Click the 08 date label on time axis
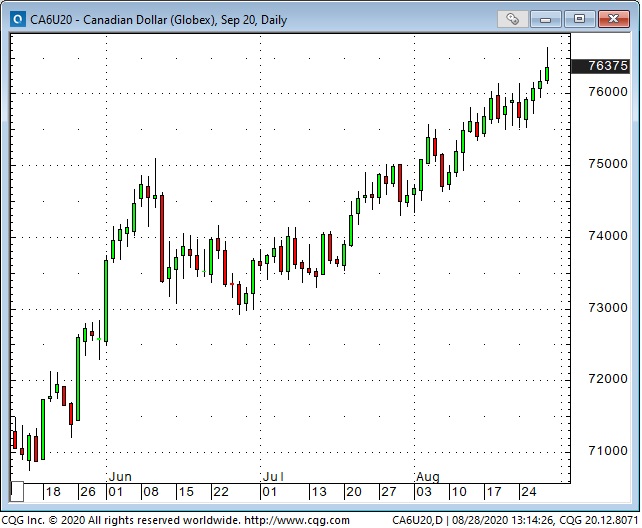642x528 pixels. coord(151,492)
